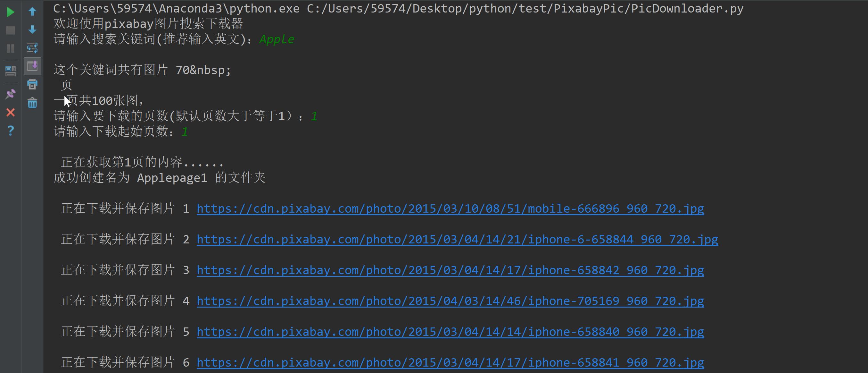Close the run tab with red X
The image size is (868, 373).
point(11,112)
